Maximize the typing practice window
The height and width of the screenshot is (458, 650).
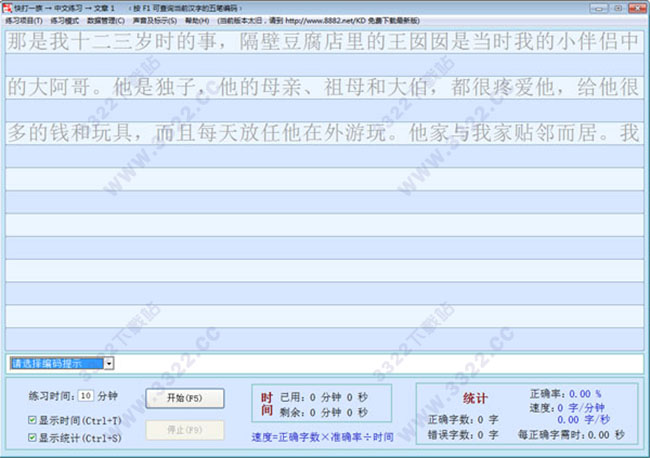[618, 8]
